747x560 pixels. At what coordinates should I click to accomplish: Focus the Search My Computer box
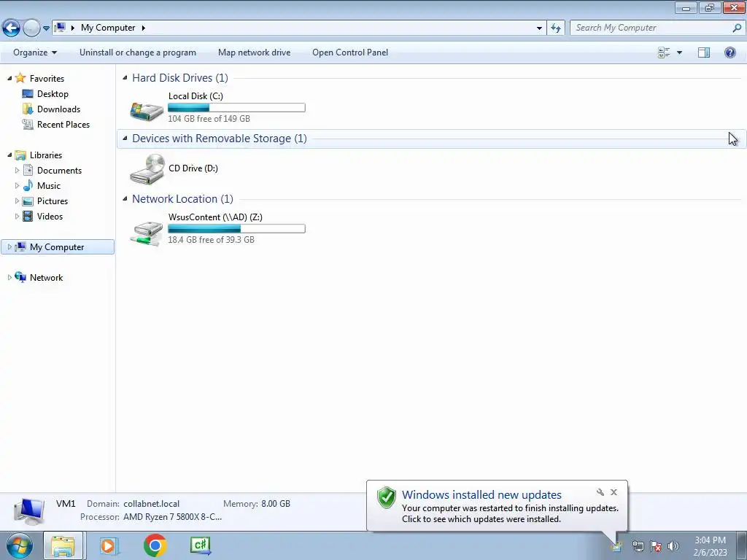(x=651, y=28)
